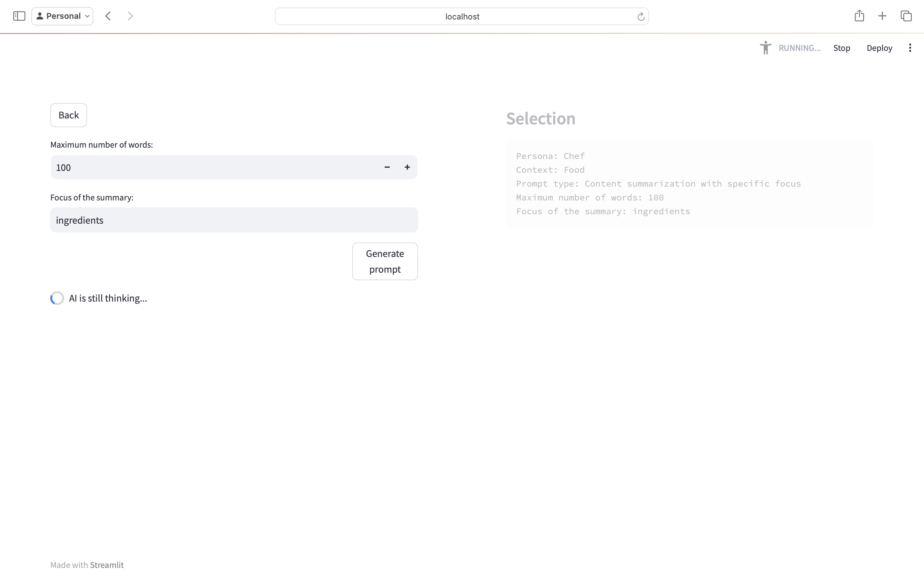The image size is (924, 578).
Task: Click the Focus of the summary field
Action: click(234, 220)
